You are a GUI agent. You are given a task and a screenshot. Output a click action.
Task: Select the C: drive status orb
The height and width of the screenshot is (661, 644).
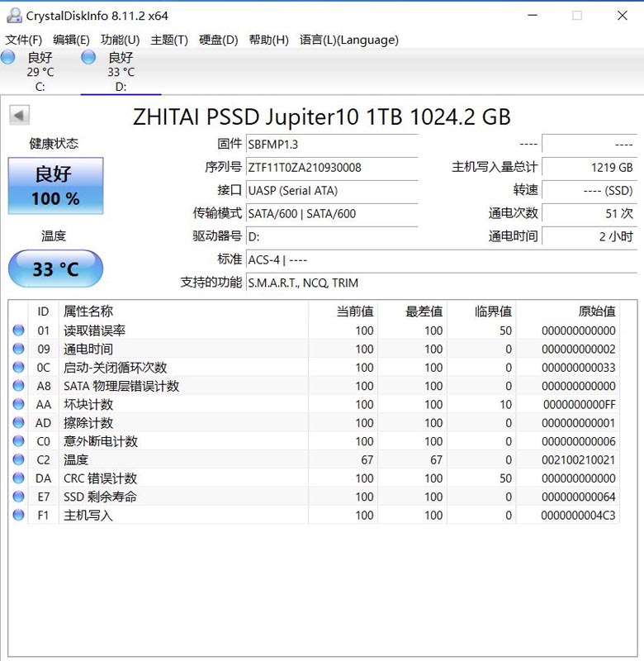point(8,57)
